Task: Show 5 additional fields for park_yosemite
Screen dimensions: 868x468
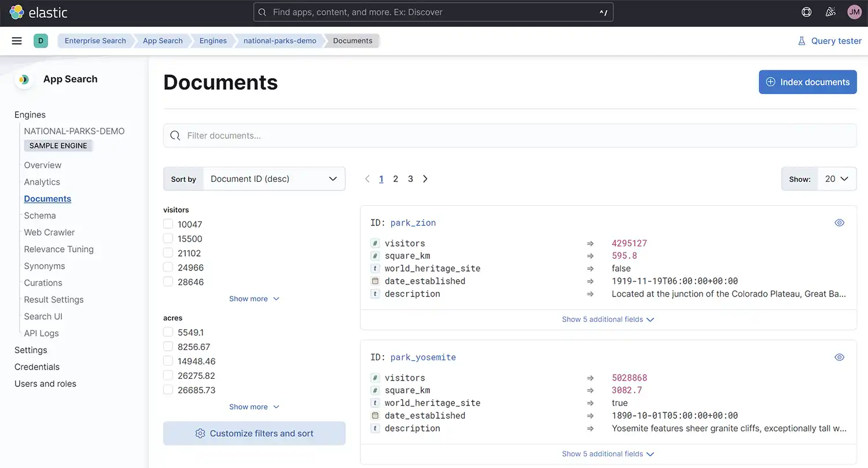Action: coord(608,454)
